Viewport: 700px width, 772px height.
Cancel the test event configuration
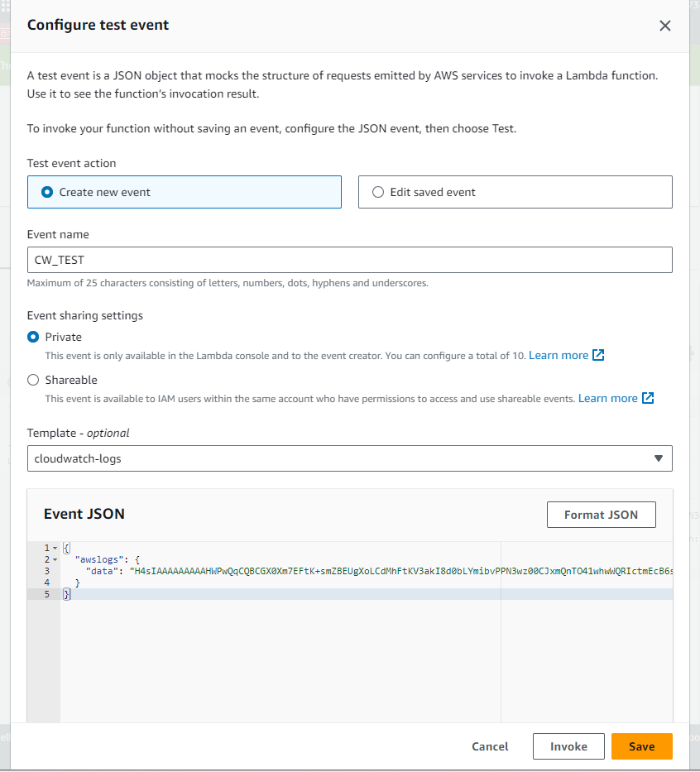pos(490,746)
